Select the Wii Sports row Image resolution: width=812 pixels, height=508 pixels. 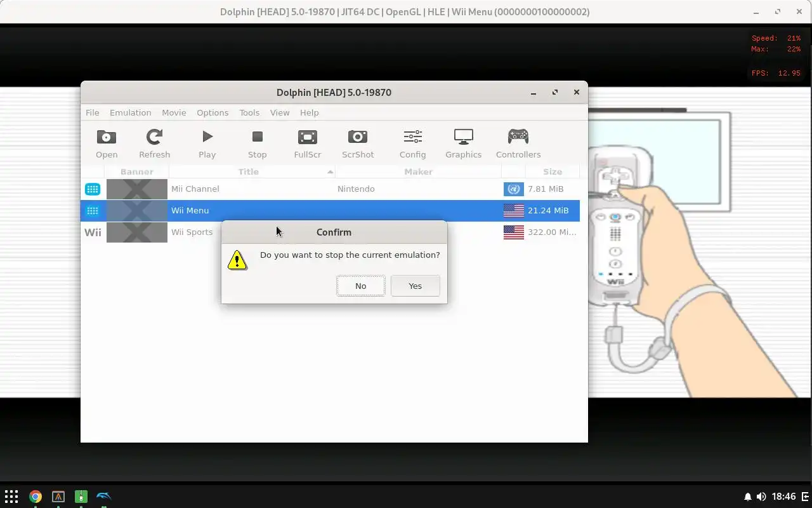330,232
